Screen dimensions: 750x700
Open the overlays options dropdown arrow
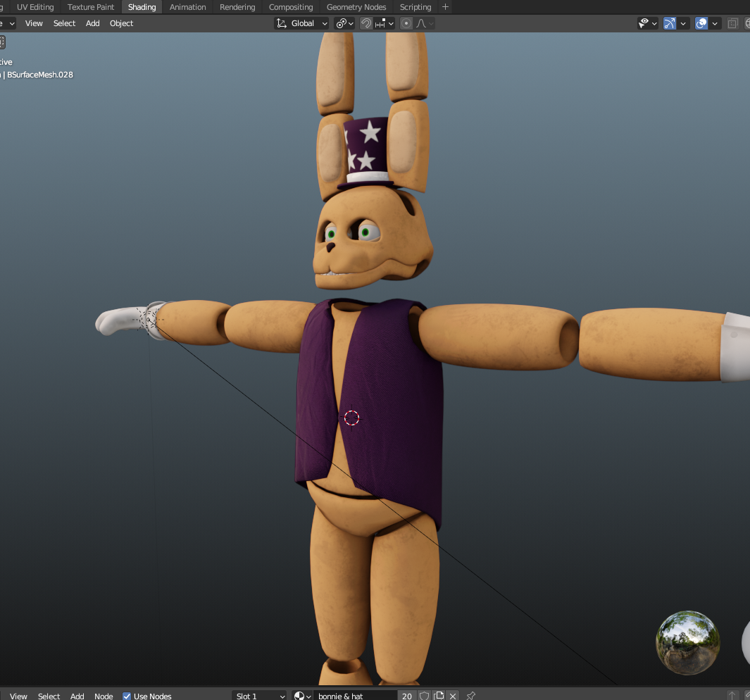point(715,23)
